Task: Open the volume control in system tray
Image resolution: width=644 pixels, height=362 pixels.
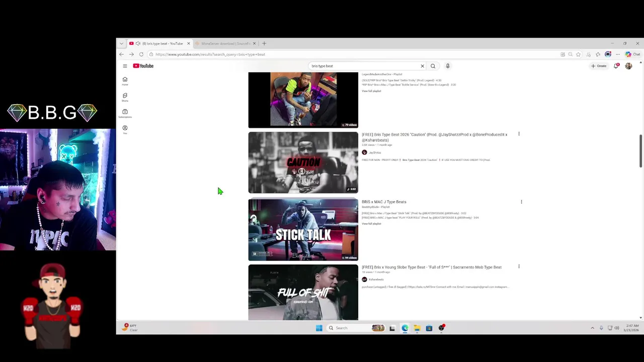Action: click(617, 328)
